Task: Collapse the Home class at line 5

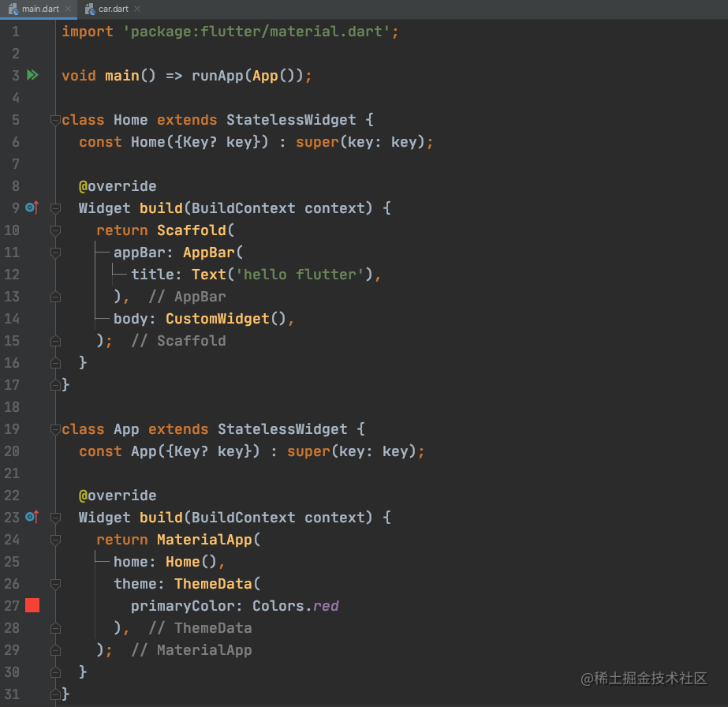Action: point(55,120)
